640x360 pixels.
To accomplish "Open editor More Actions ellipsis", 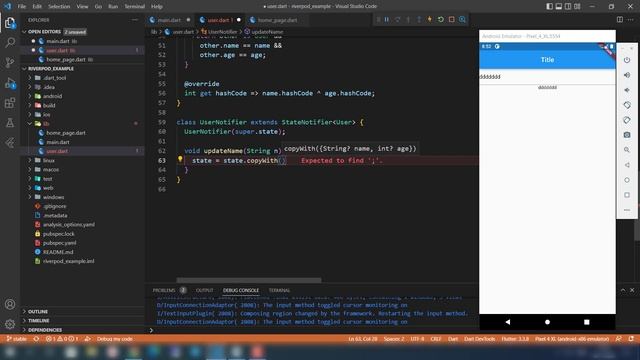I will (x=631, y=20).
